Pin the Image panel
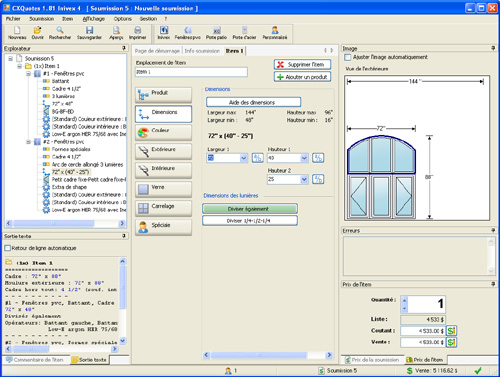 [x=493, y=48]
